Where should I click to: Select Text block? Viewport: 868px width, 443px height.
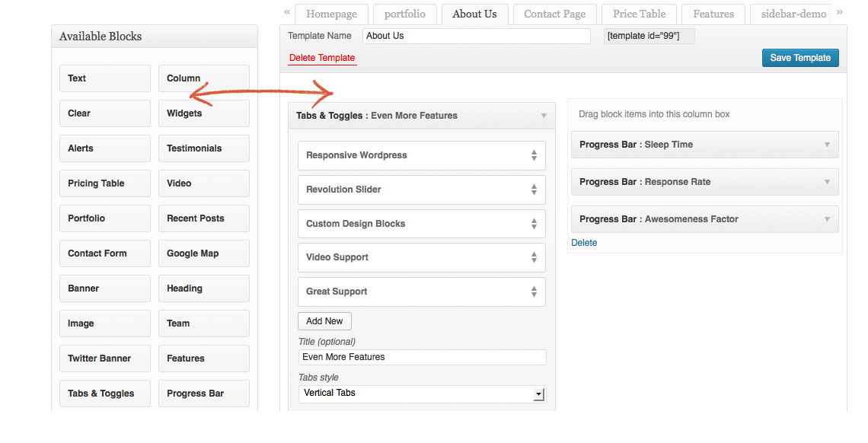[x=104, y=78]
